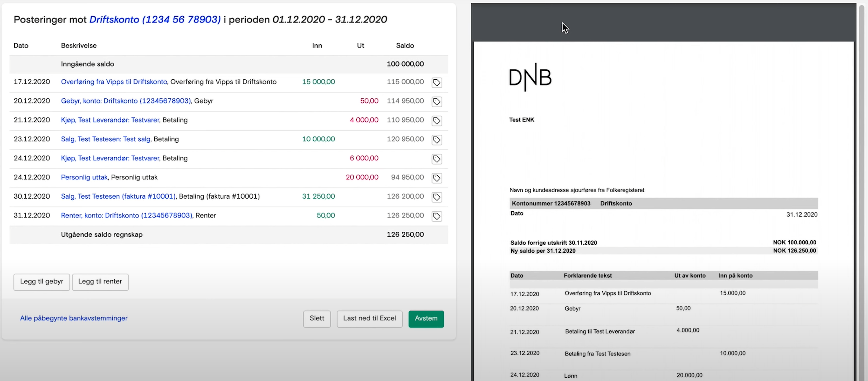
Task: Open Overføring fra Vipps til Driftskonto link
Action: 114,82
